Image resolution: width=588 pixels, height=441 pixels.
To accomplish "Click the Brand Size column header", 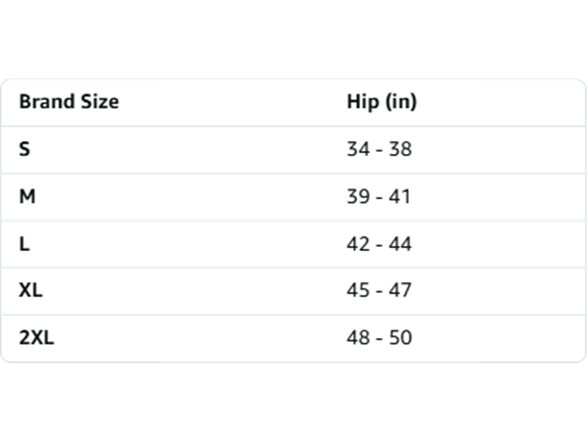I will click(69, 102).
